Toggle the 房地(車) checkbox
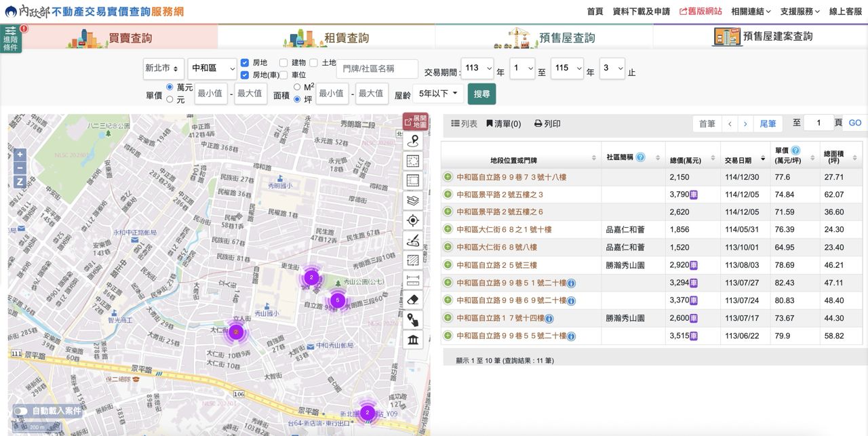 (x=245, y=75)
